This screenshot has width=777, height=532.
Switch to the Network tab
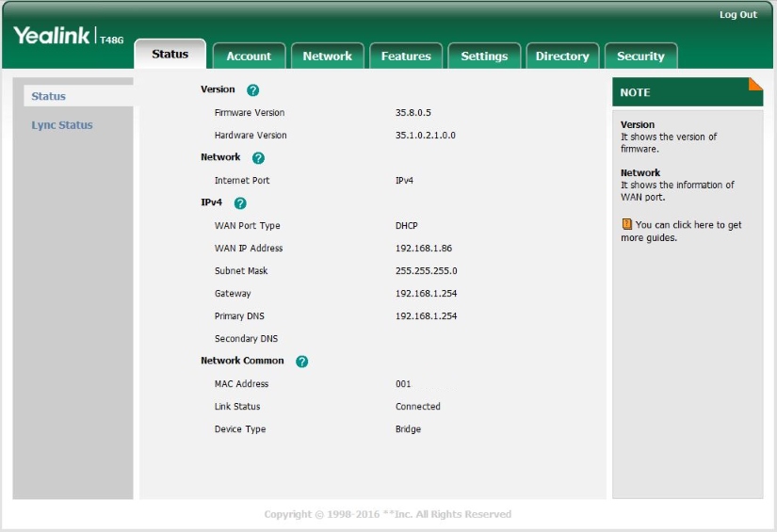[x=327, y=56]
